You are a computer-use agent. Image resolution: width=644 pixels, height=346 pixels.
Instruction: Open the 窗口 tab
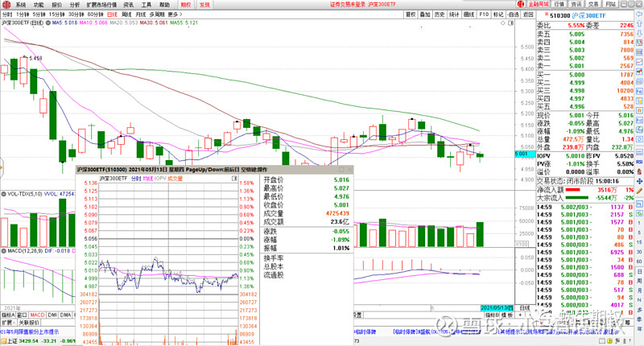pyautogui.click(x=23, y=315)
